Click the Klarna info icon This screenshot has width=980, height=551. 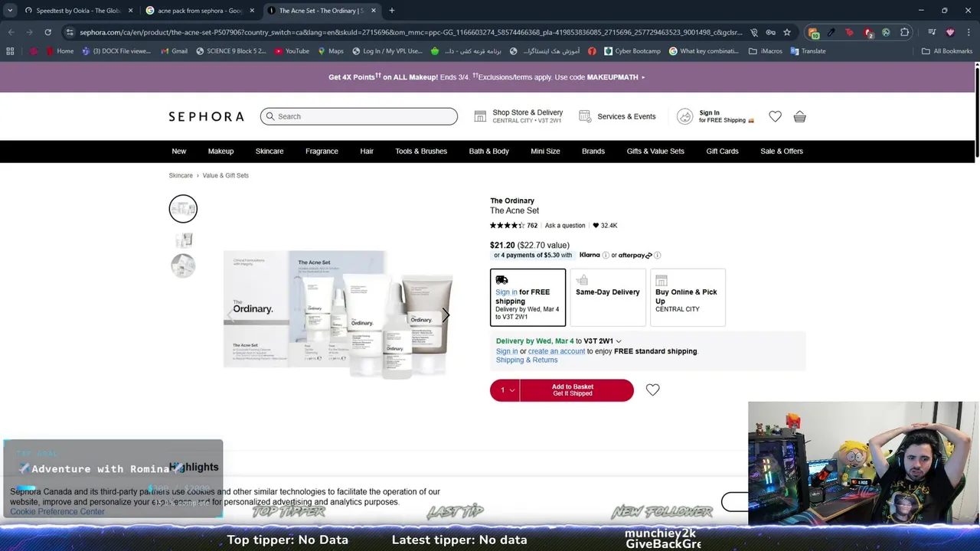pyautogui.click(x=606, y=255)
